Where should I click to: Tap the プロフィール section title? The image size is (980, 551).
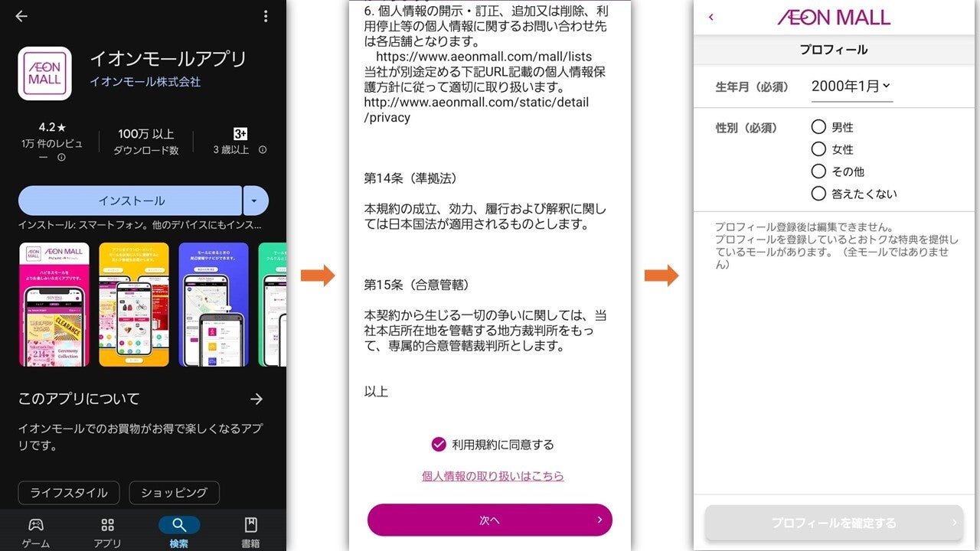[834, 50]
